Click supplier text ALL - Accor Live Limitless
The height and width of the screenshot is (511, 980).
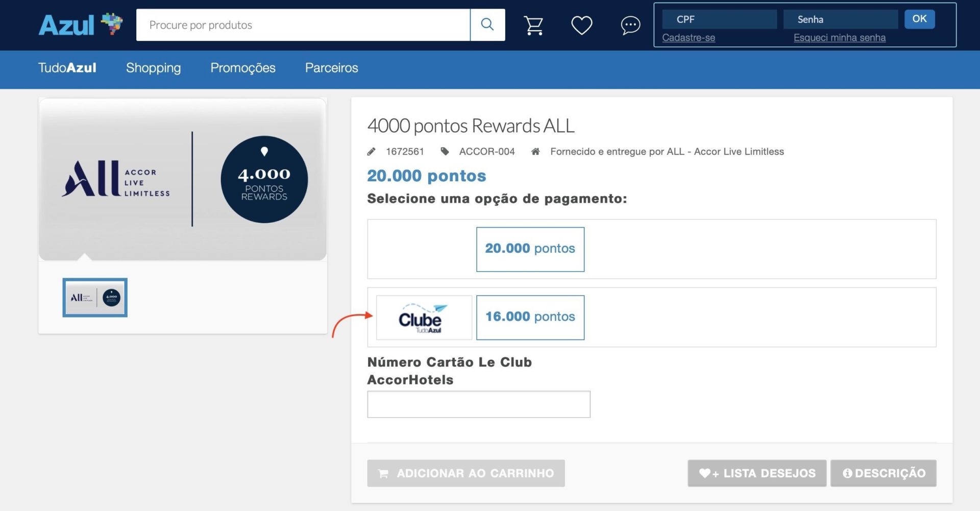(x=725, y=152)
